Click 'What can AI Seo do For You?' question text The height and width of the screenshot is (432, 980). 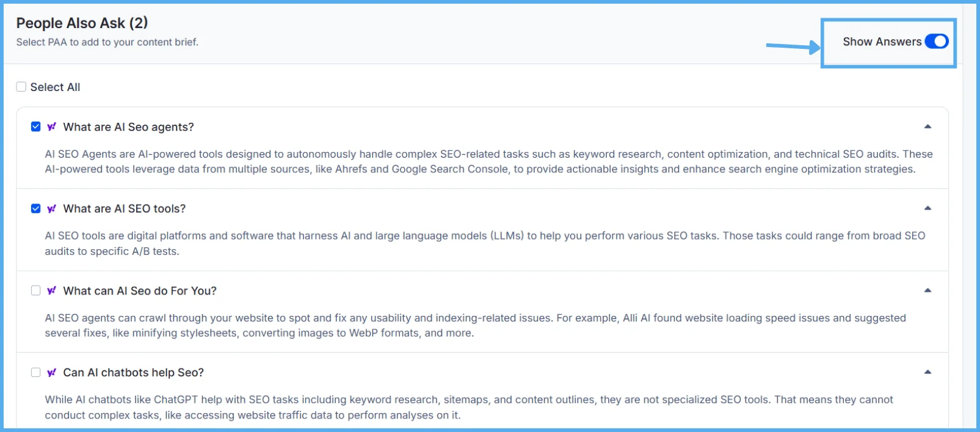(x=140, y=291)
